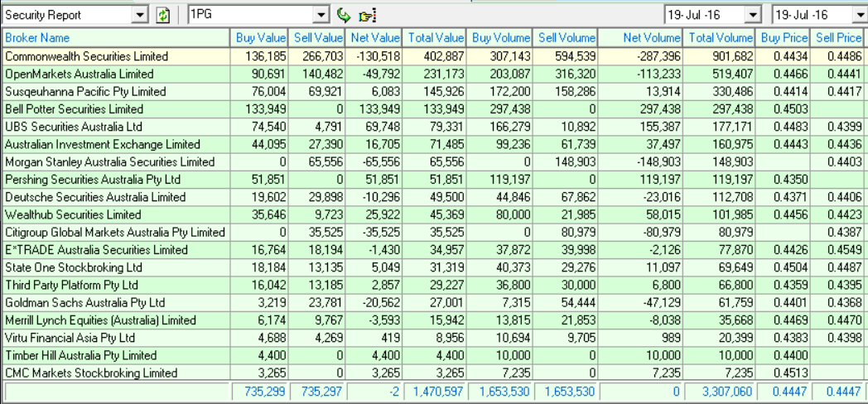Image resolution: width=868 pixels, height=404 pixels.
Task: Sort by Buy Value column header
Action: tap(259, 37)
